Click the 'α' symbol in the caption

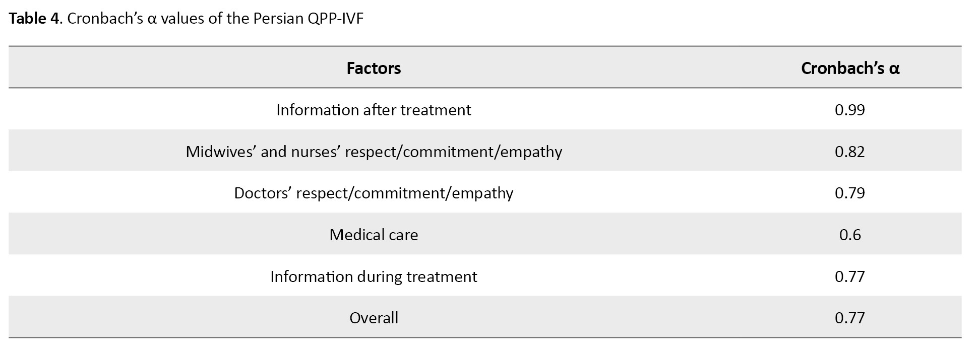[x=153, y=19]
